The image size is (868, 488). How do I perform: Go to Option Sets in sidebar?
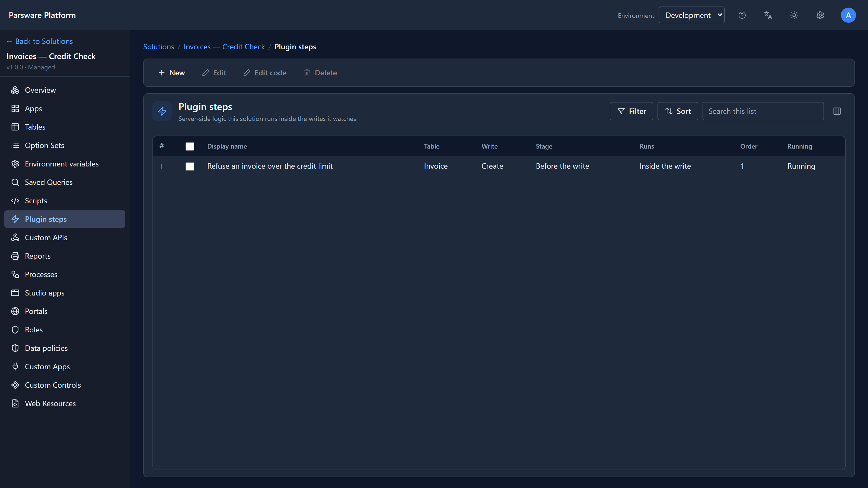[x=65, y=146]
